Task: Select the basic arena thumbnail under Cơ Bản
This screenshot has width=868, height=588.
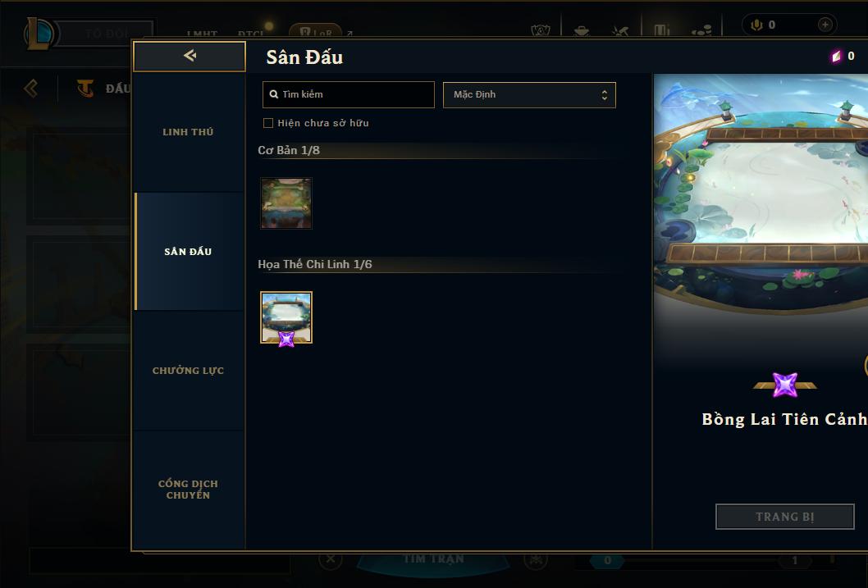Action: pos(286,203)
